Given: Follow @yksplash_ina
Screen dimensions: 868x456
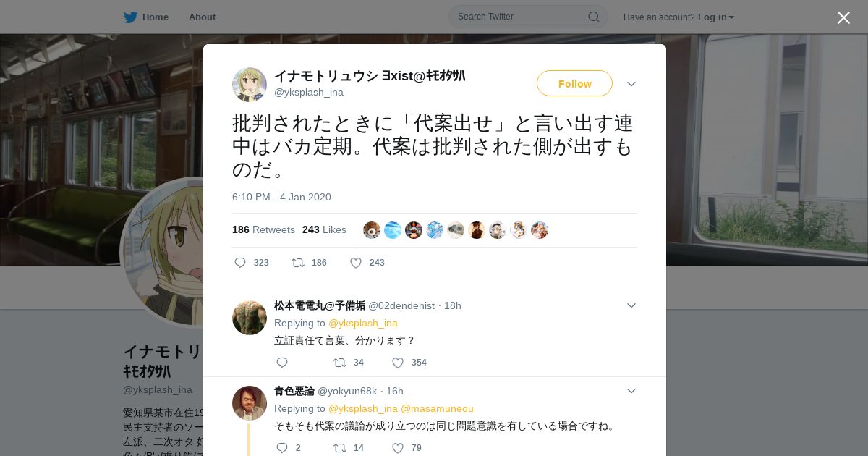Looking at the screenshot, I should coord(574,83).
